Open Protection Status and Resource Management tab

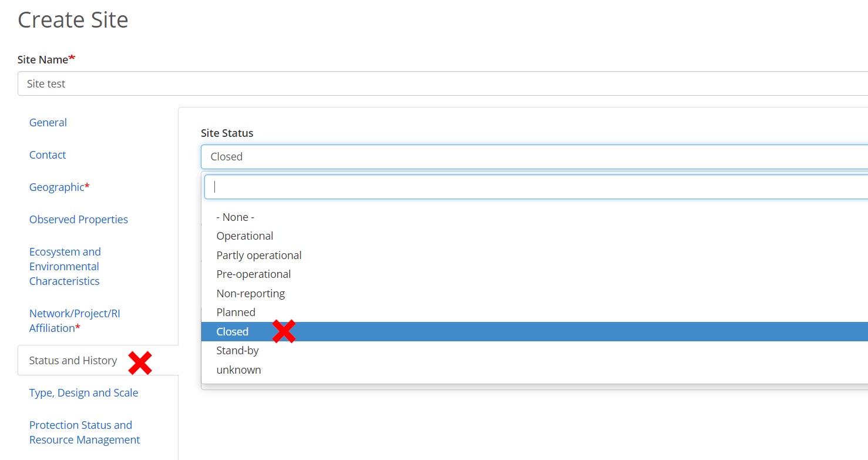(x=85, y=432)
